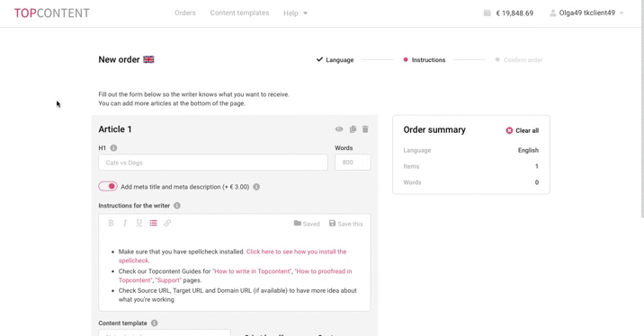
Task: Go back to the Language step
Action: [x=335, y=60]
